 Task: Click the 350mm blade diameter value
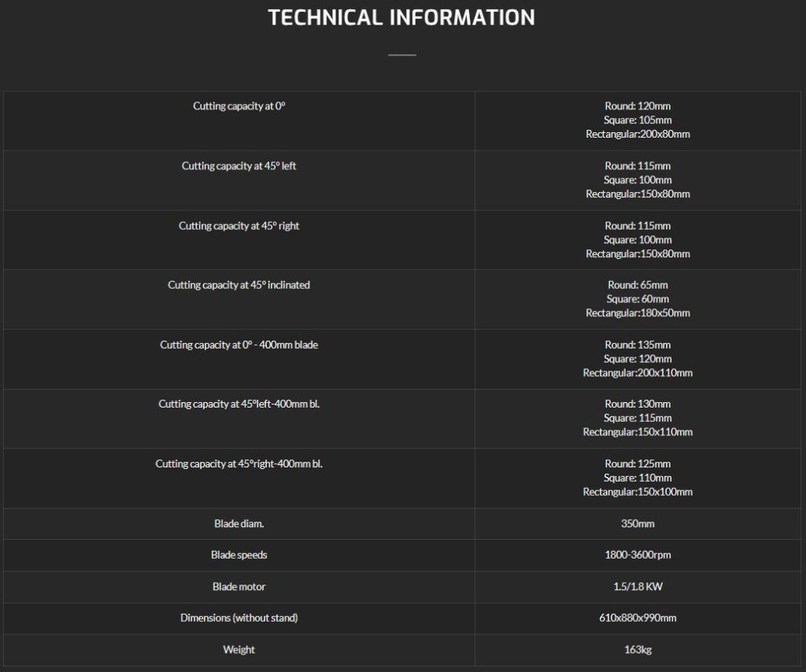(638, 523)
